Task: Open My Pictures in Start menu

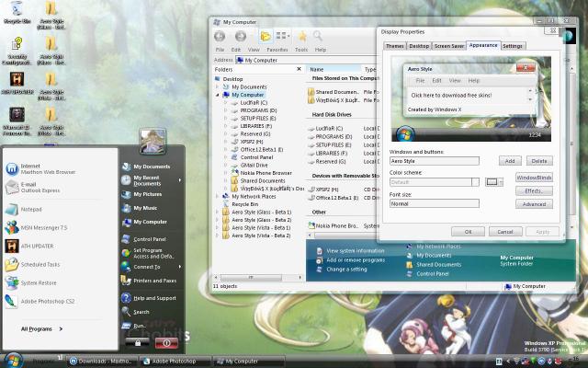Action: [x=141, y=194]
